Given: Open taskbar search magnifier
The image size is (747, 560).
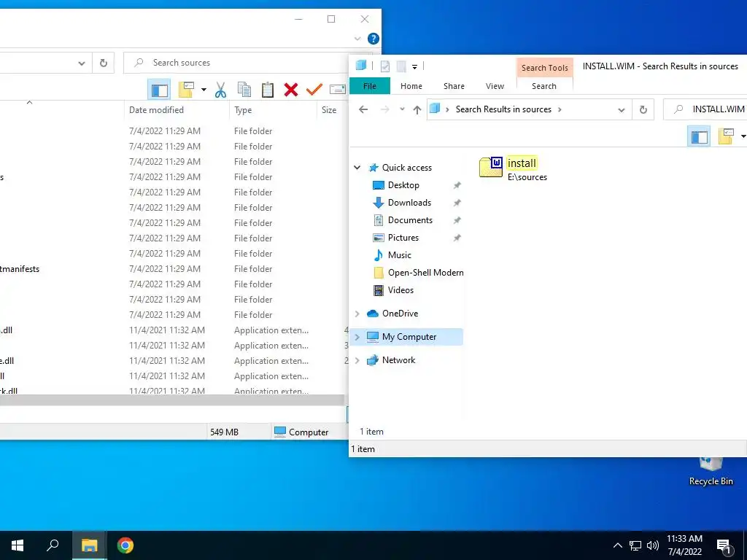Looking at the screenshot, I should click(53, 545).
